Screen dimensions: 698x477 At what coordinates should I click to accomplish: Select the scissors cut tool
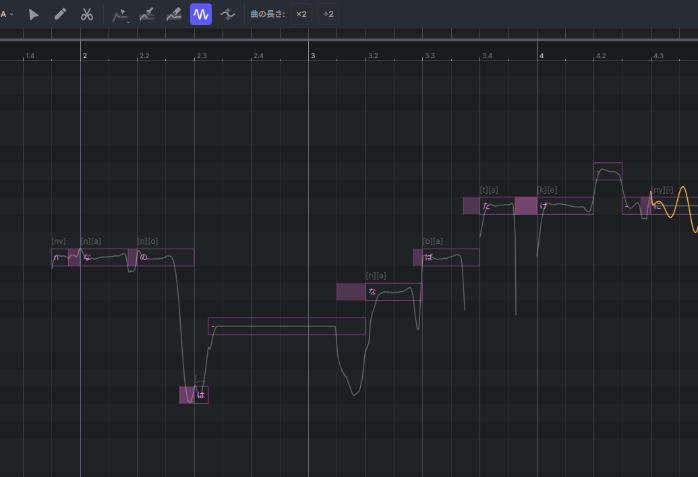click(x=87, y=15)
